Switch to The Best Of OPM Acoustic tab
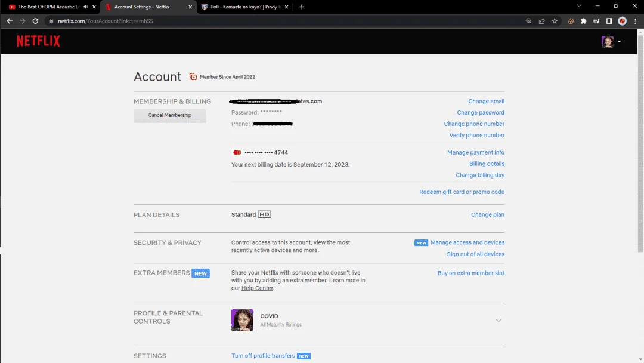This screenshot has width=644, height=363. (x=48, y=7)
